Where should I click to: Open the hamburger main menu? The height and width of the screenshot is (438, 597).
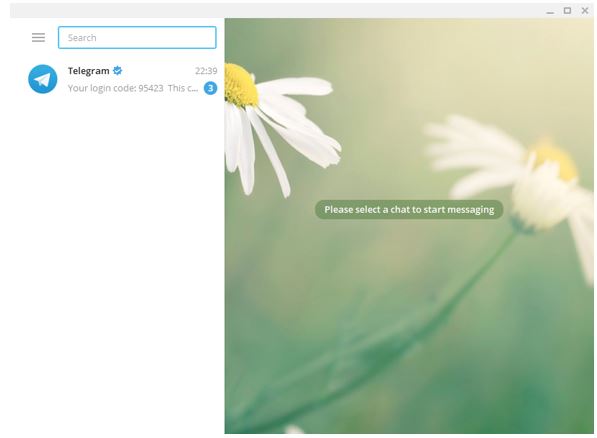pos(38,37)
